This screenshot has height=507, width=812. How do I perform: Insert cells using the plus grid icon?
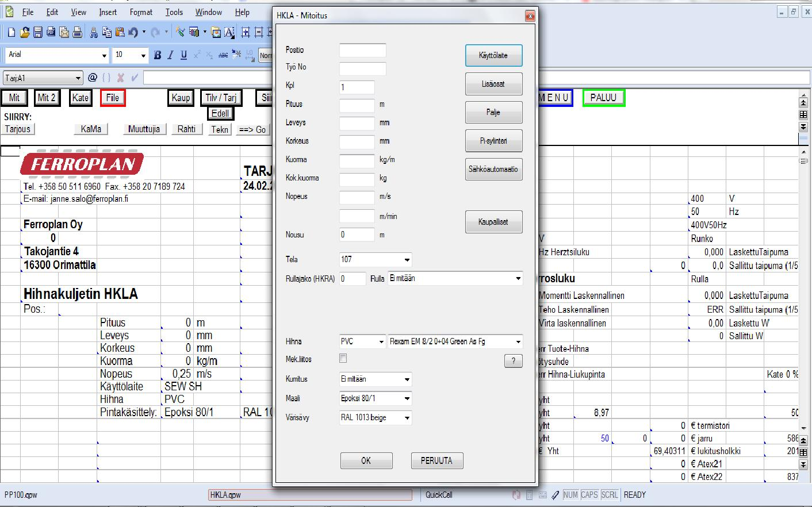click(x=246, y=33)
